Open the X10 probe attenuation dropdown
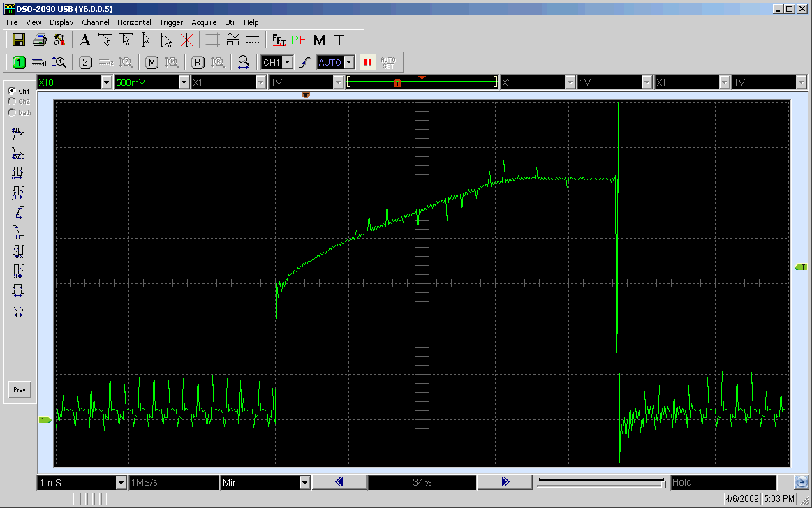The height and width of the screenshot is (508, 812). click(x=107, y=82)
